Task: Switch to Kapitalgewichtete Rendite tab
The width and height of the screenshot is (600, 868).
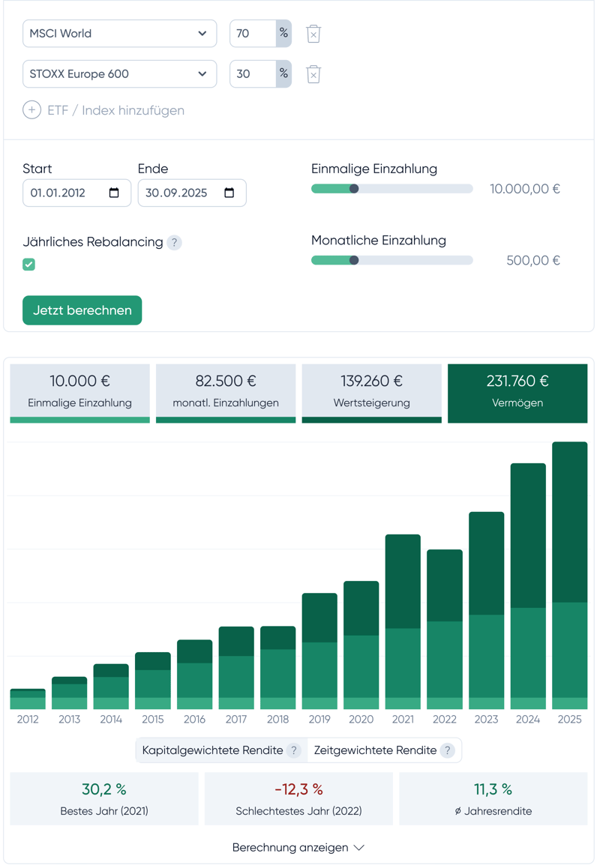Action: point(213,750)
